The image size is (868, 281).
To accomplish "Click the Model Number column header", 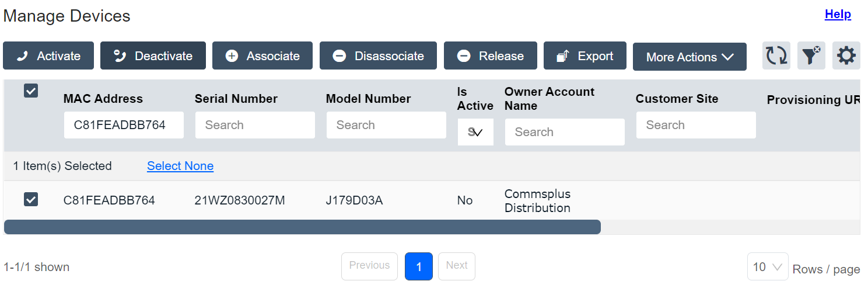I will point(369,99).
